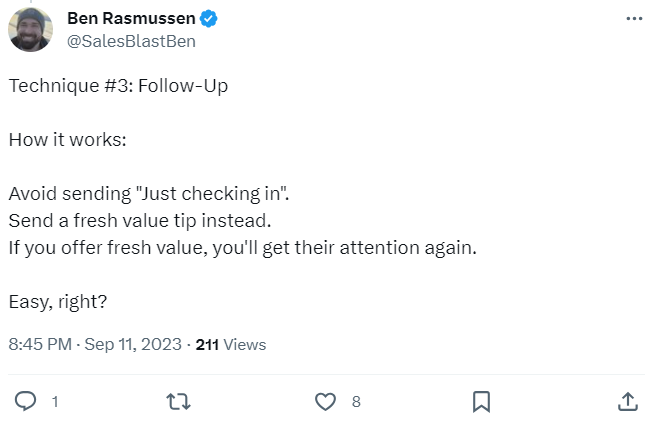Click the "Send a fresh value tip instead." line
This screenshot has width=662, height=428.
point(140,219)
